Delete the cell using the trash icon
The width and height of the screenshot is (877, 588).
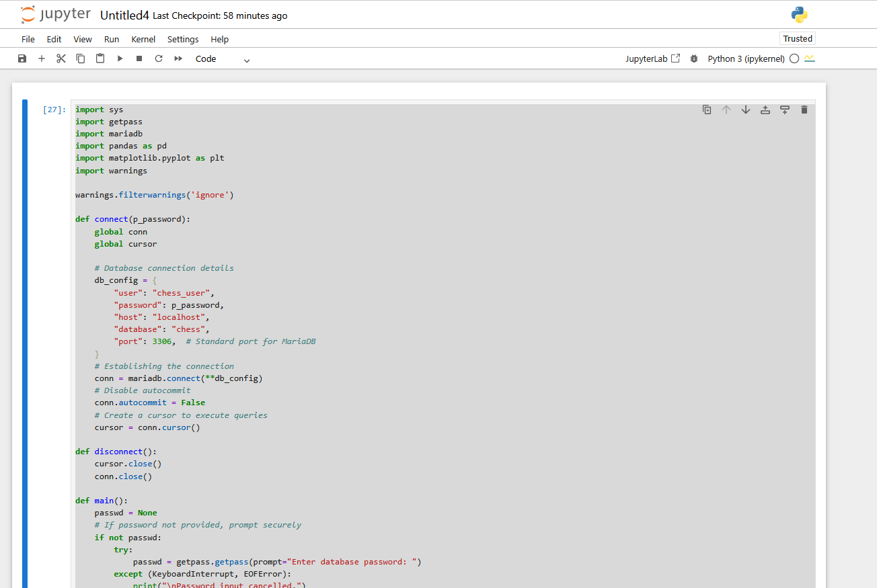(804, 110)
